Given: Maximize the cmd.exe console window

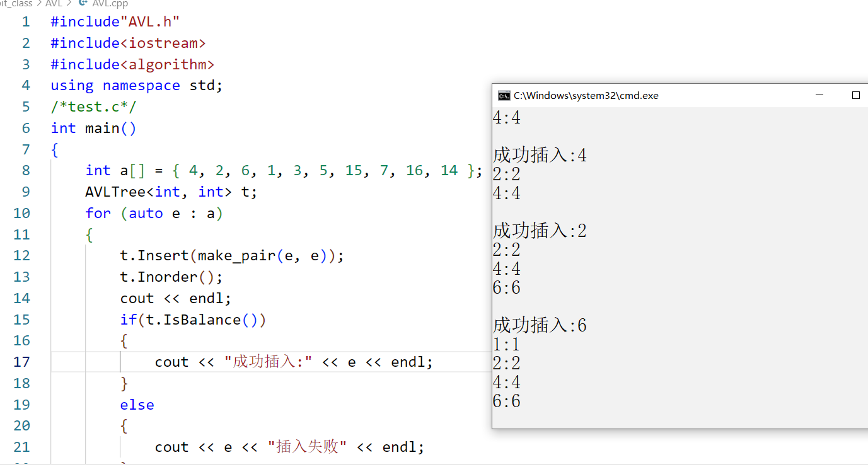Looking at the screenshot, I should (x=855, y=95).
